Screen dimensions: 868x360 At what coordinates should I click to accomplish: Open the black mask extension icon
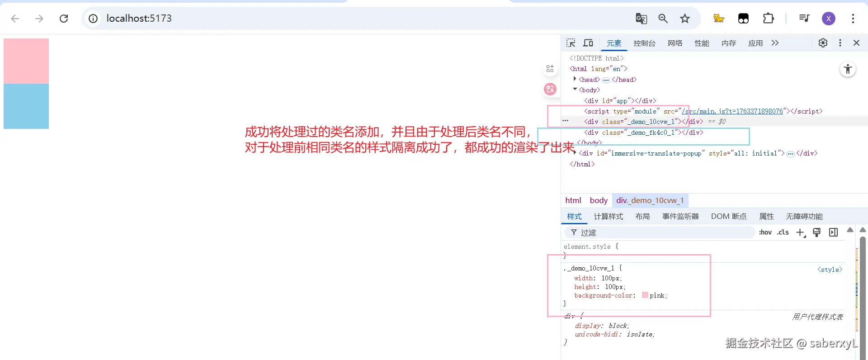[x=743, y=19]
